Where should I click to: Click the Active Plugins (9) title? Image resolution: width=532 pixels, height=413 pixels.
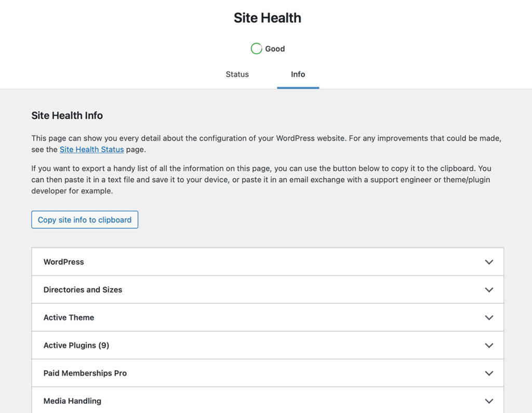[x=76, y=345]
